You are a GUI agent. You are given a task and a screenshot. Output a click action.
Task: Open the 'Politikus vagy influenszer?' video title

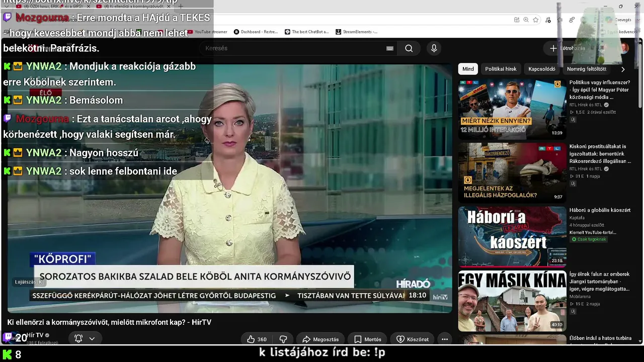(x=600, y=89)
